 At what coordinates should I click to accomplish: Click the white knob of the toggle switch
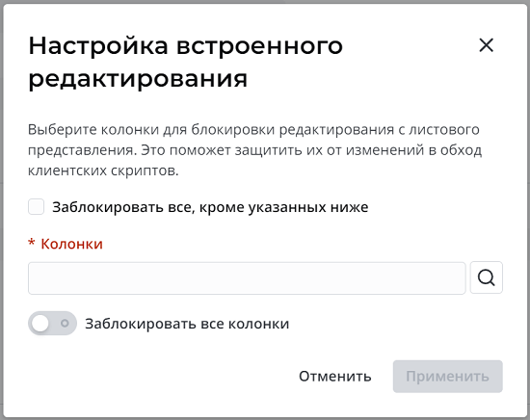(40, 324)
